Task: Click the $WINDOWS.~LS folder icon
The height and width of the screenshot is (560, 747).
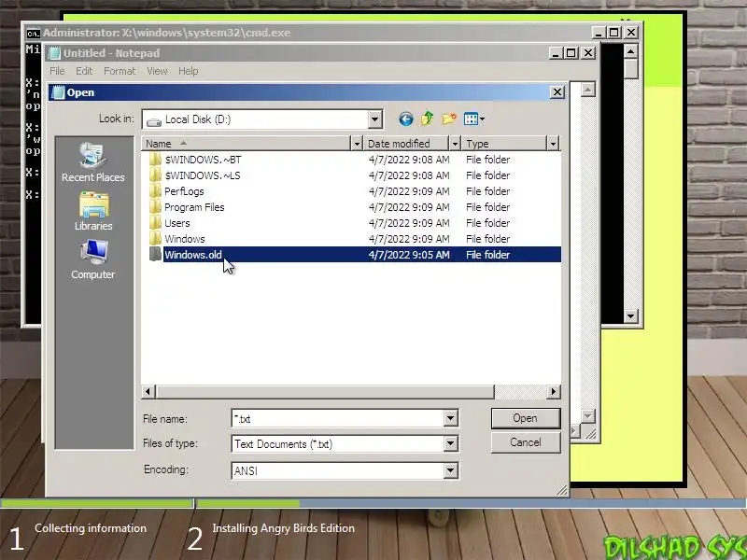Action: [x=155, y=175]
